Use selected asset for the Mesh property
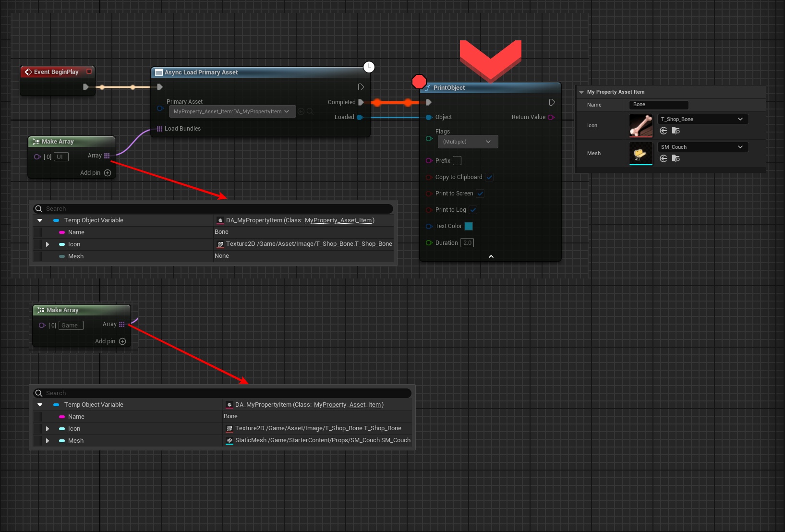Viewport: 785px width, 532px height. pyautogui.click(x=664, y=158)
